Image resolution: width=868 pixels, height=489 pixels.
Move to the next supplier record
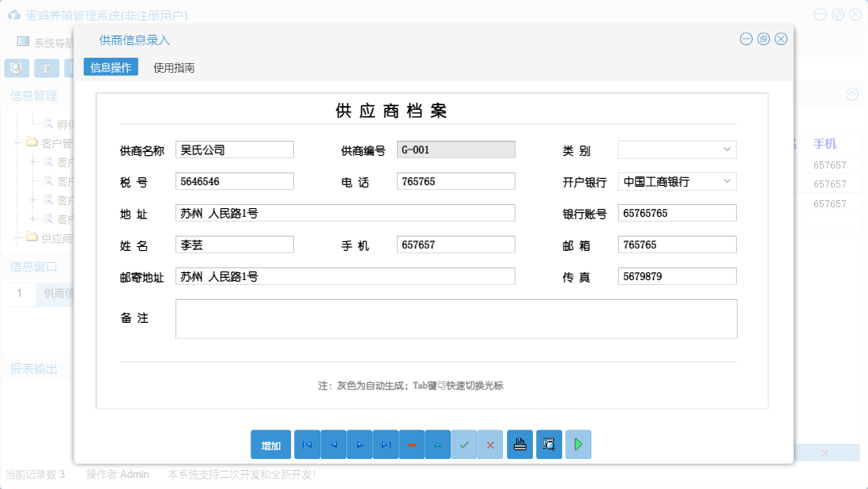[359, 445]
